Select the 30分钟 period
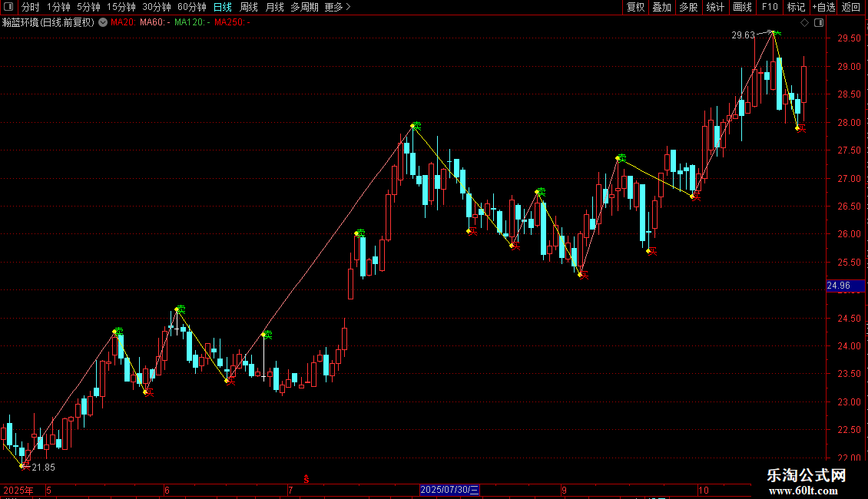Viewport: 868px width, 499px height. coord(156,7)
